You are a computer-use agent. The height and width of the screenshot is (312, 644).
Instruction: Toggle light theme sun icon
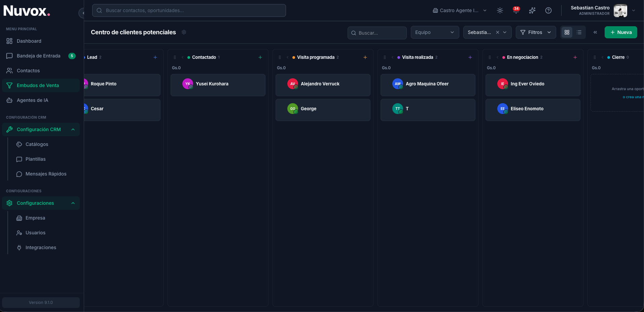click(x=500, y=10)
